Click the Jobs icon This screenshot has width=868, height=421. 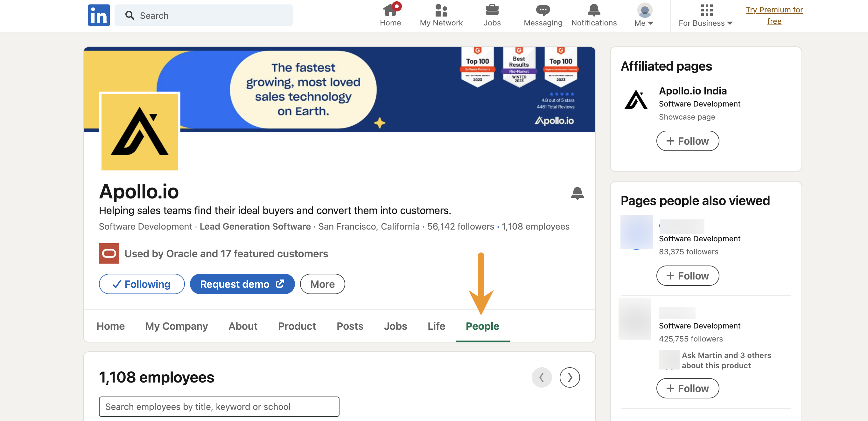492,15
